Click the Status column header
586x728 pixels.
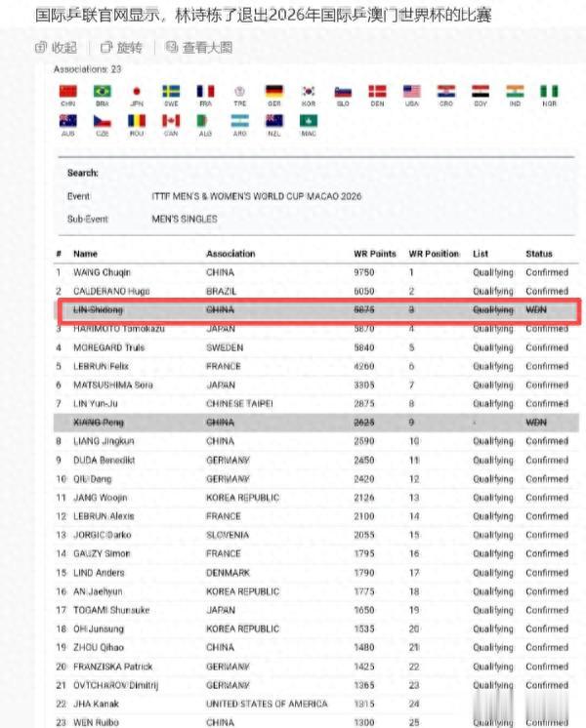(539, 254)
